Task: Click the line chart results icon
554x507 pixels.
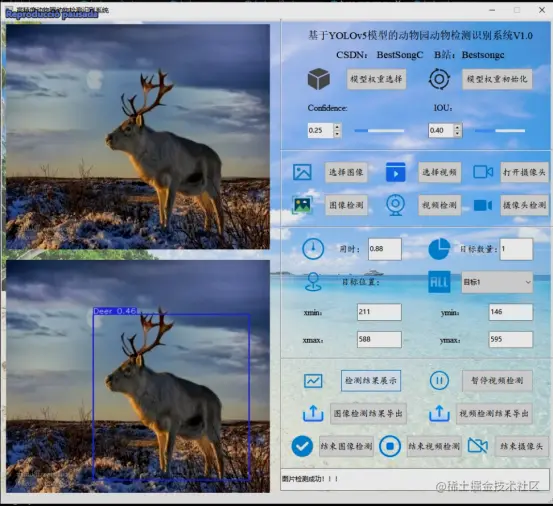Action: [313, 381]
